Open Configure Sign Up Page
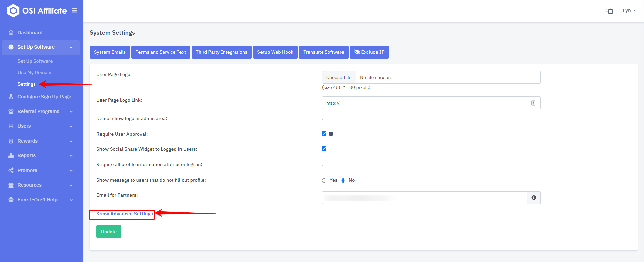 pos(44,97)
